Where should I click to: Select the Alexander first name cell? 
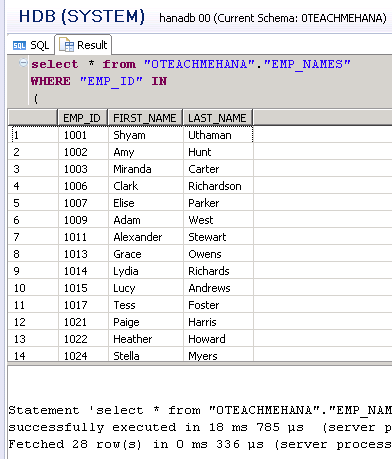point(146,237)
